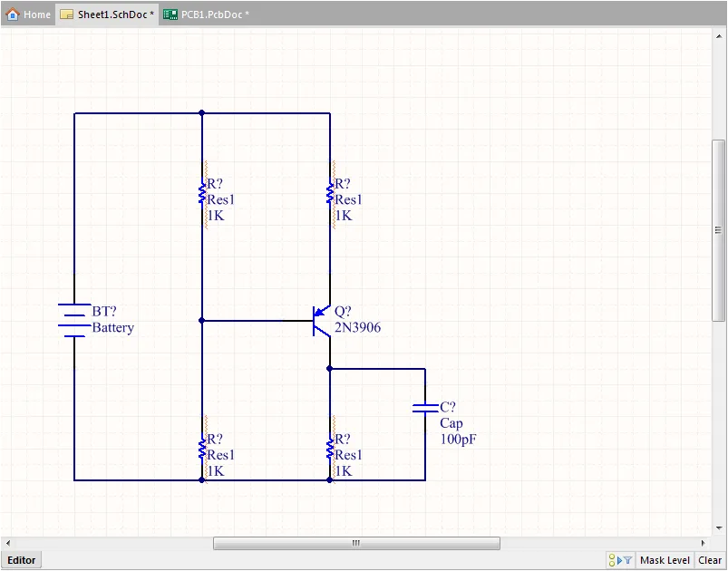The image size is (728, 571).
Task: Click the filter highlight icon beside Mask Level
Action: [620, 560]
